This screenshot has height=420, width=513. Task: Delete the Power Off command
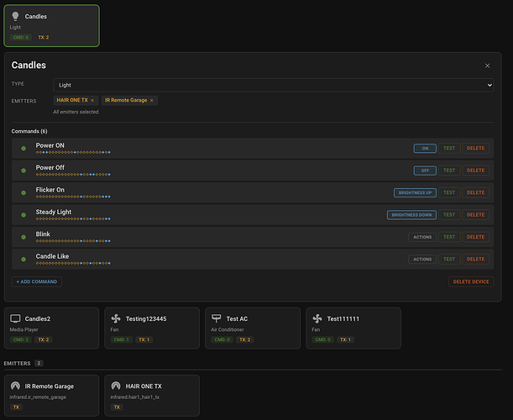point(475,171)
